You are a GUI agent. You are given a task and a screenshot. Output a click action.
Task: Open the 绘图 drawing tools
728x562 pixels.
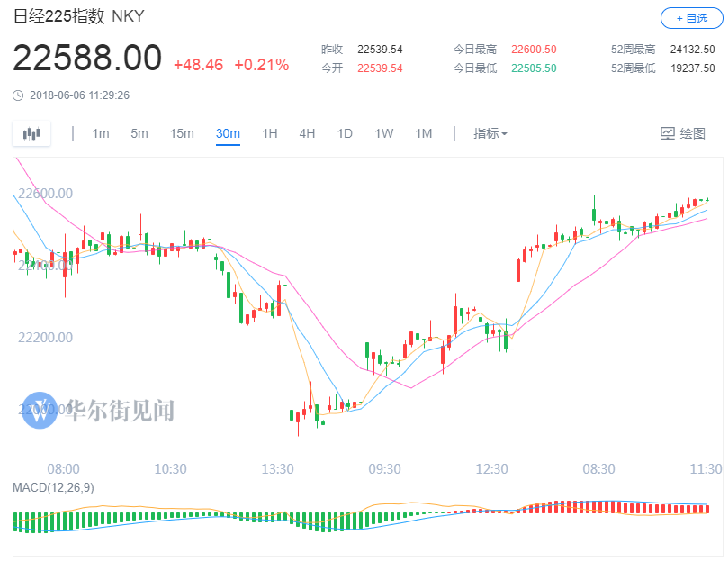683,133
